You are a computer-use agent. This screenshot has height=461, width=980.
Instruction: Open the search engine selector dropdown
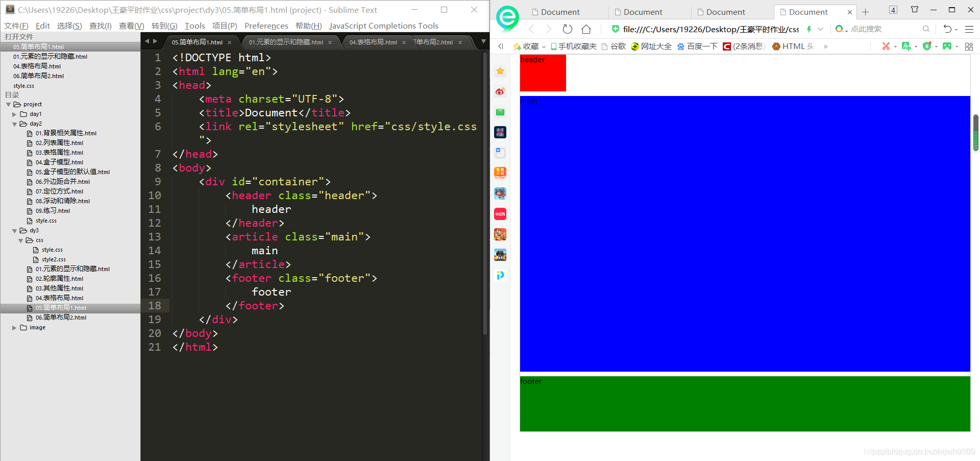(841, 29)
